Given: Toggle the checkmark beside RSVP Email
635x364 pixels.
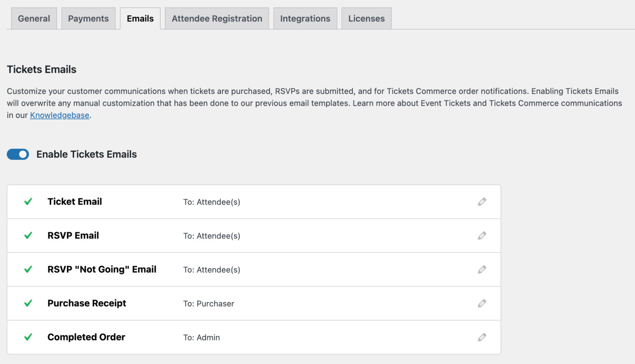Looking at the screenshot, I should [28, 236].
